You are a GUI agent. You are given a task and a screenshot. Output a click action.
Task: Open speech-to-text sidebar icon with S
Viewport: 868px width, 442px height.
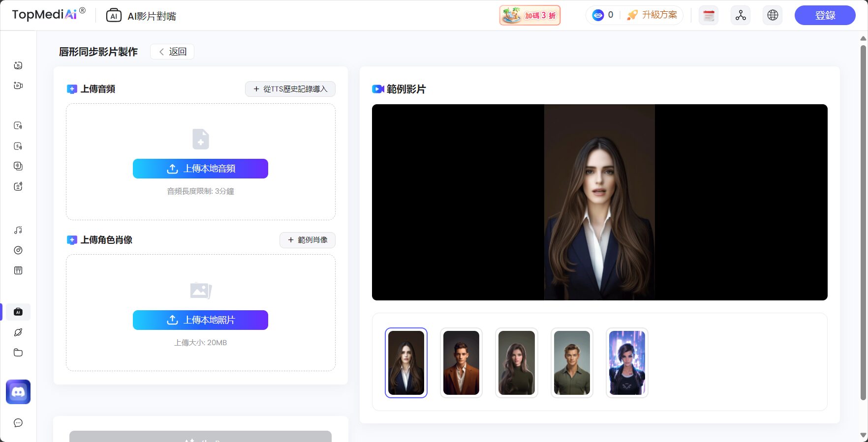[x=18, y=146]
